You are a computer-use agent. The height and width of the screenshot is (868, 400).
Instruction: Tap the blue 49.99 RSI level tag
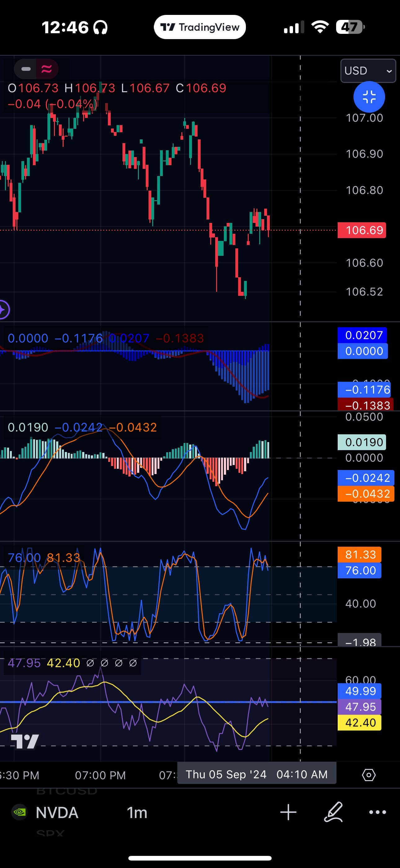pyautogui.click(x=360, y=691)
